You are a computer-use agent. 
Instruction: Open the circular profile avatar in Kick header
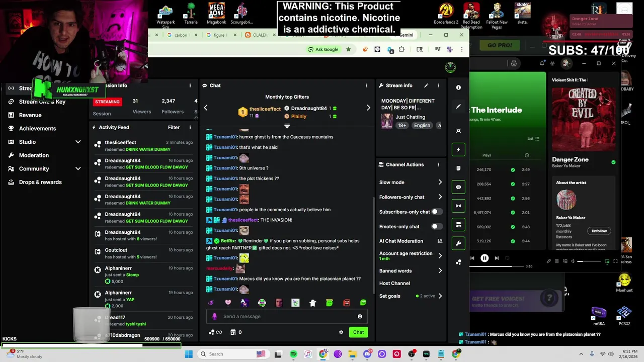tap(450, 67)
